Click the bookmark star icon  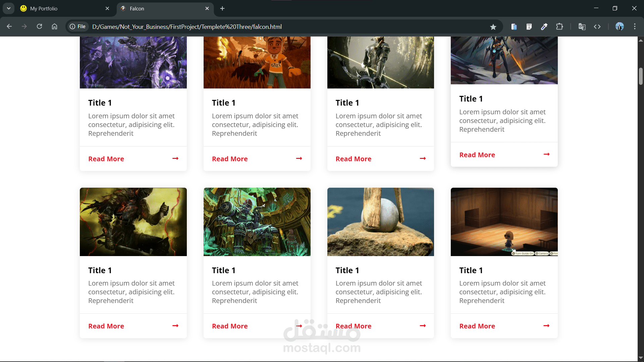tap(493, 27)
